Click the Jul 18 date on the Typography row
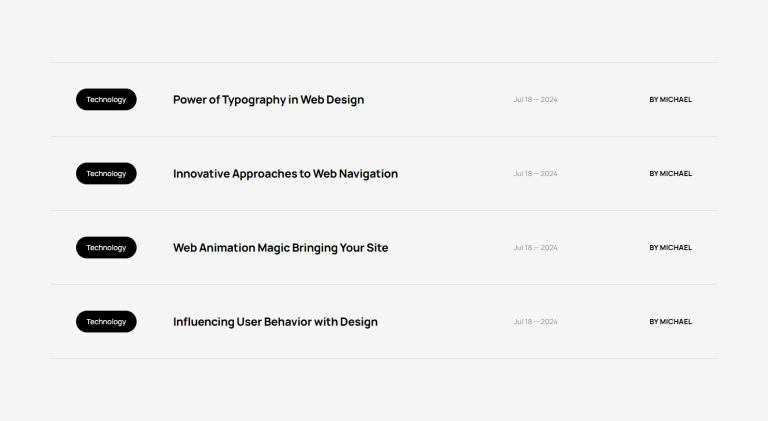The image size is (768, 421). (x=535, y=100)
